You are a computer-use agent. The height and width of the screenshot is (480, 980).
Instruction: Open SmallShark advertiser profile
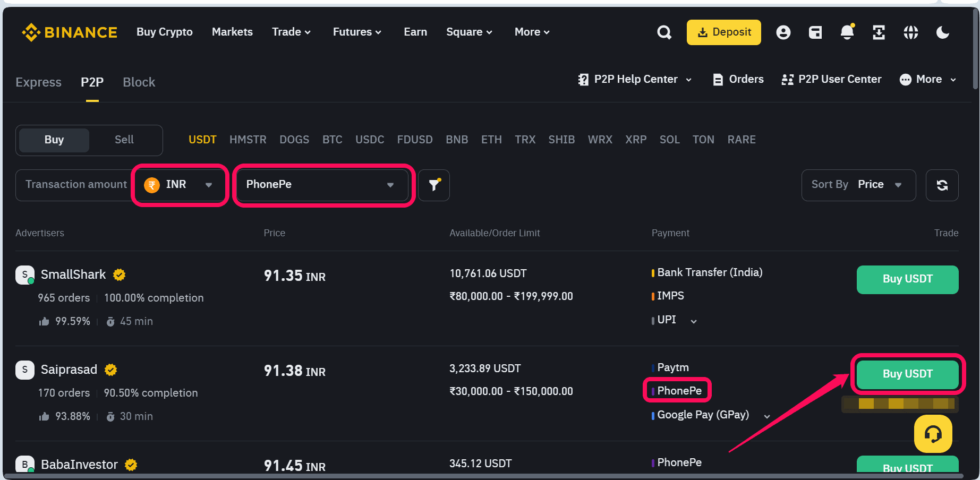pos(73,275)
